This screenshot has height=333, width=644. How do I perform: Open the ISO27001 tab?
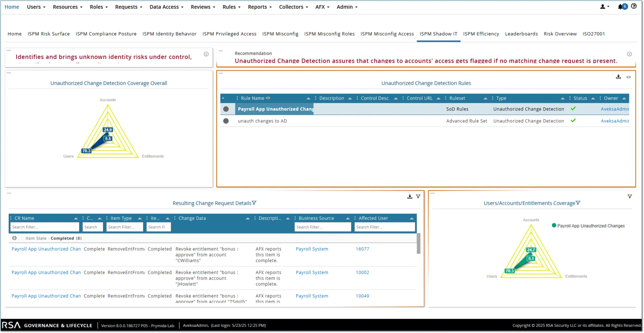(594, 34)
